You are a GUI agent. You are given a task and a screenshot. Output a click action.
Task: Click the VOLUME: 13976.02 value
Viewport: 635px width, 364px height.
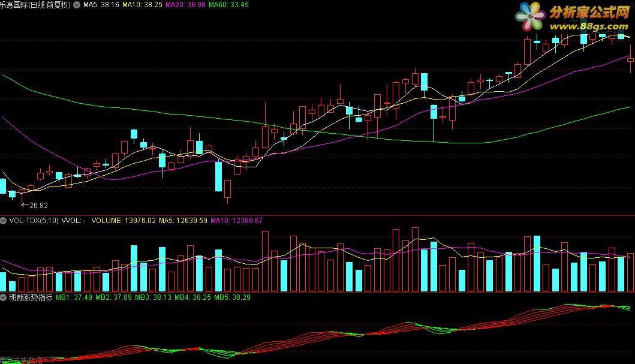124,221
